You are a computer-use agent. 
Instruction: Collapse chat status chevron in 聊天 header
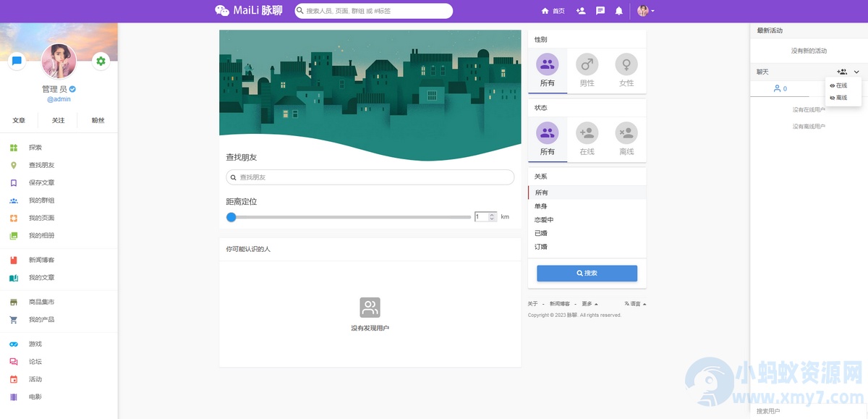click(856, 72)
